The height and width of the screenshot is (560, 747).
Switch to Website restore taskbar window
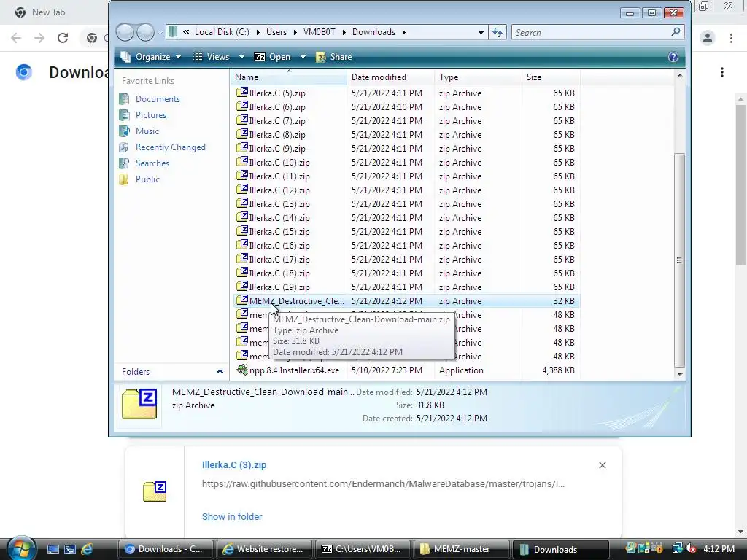click(x=264, y=549)
